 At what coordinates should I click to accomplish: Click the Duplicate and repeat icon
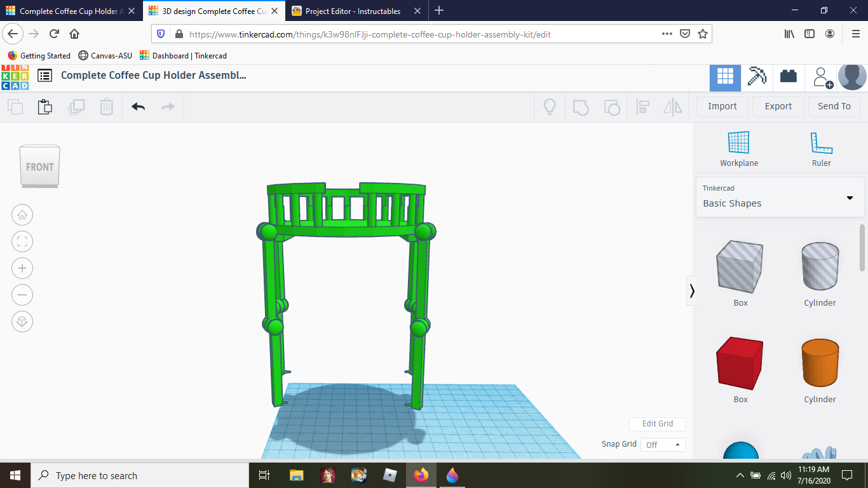click(76, 107)
